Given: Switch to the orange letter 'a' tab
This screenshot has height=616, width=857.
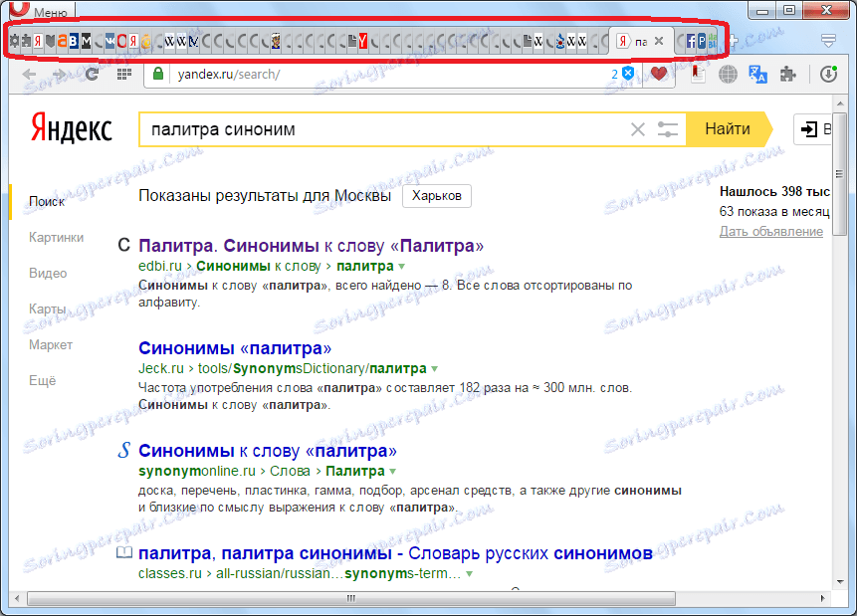Looking at the screenshot, I should [x=62, y=41].
